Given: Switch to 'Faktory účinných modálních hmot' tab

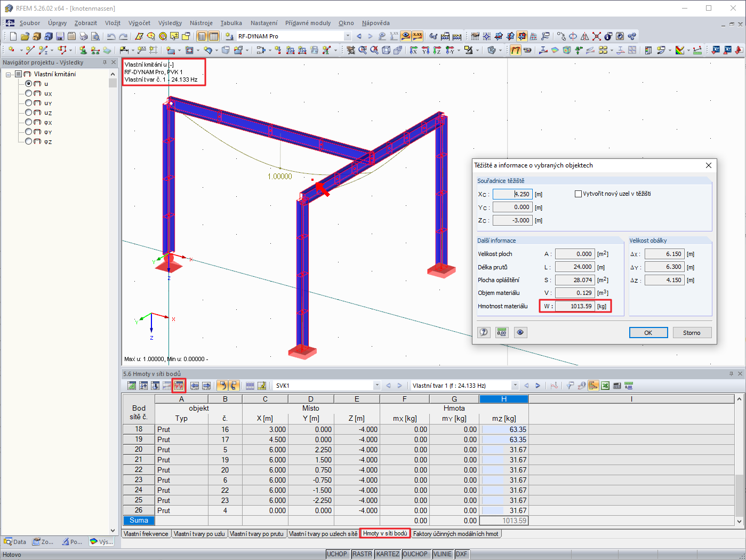Looking at the screenshot, I should tap(455, 533).
